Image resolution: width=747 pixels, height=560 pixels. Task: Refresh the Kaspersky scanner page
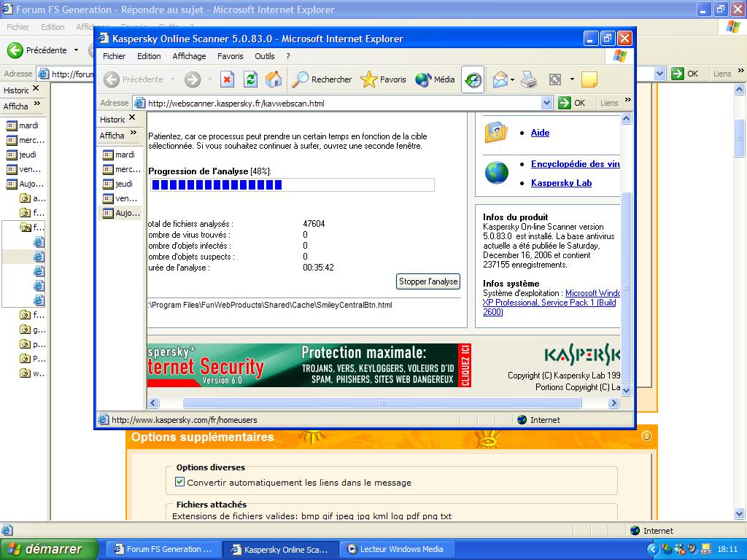251,79
